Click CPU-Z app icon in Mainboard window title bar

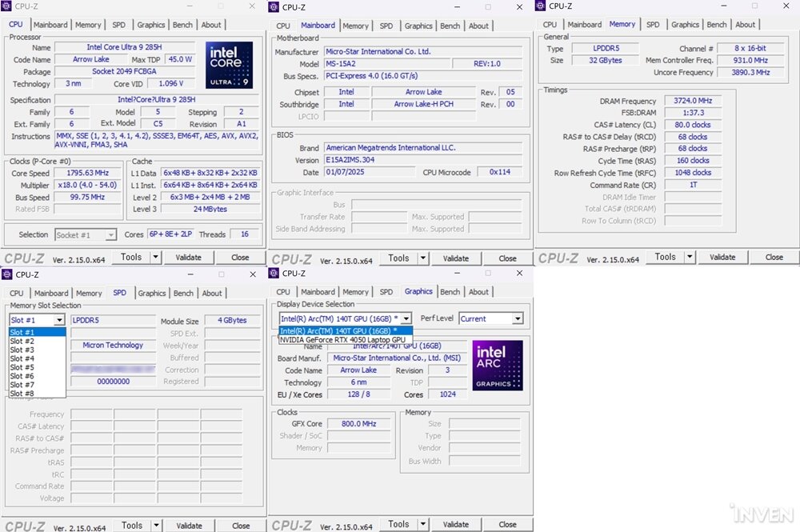click(x=274, y=7)
